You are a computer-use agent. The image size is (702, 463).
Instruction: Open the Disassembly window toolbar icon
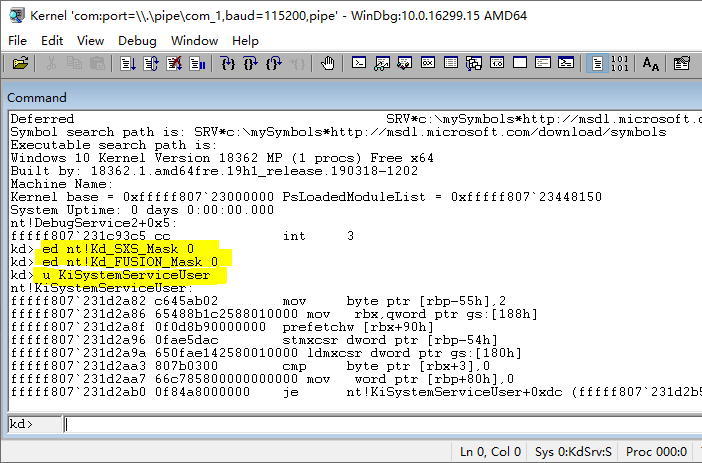[497, 63]
